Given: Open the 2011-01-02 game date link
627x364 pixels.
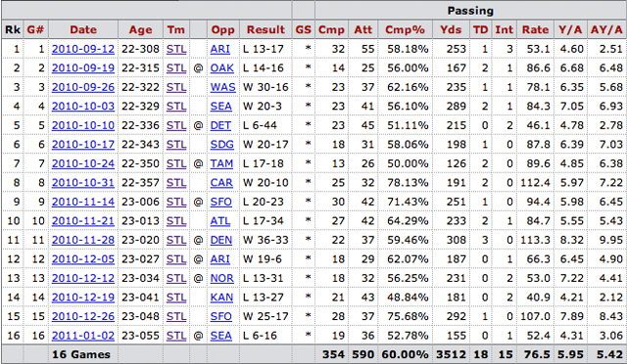Looking at the screenshot, I should (x=83, y=336).
